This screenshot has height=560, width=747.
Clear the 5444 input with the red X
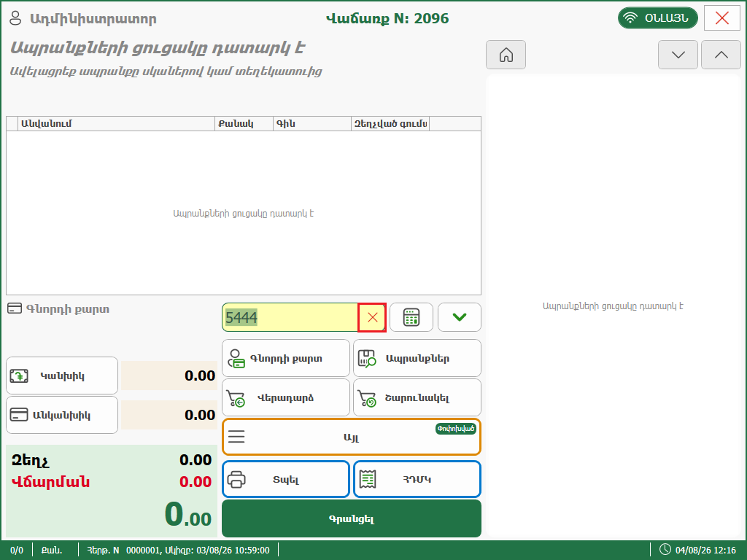click(x=372, y=317)
